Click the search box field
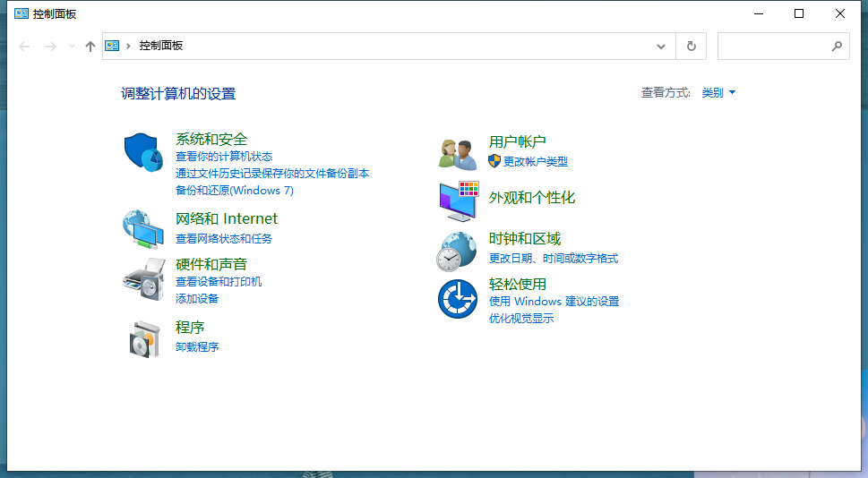This screenshot has height=478, width=868. tap(783, 47)
